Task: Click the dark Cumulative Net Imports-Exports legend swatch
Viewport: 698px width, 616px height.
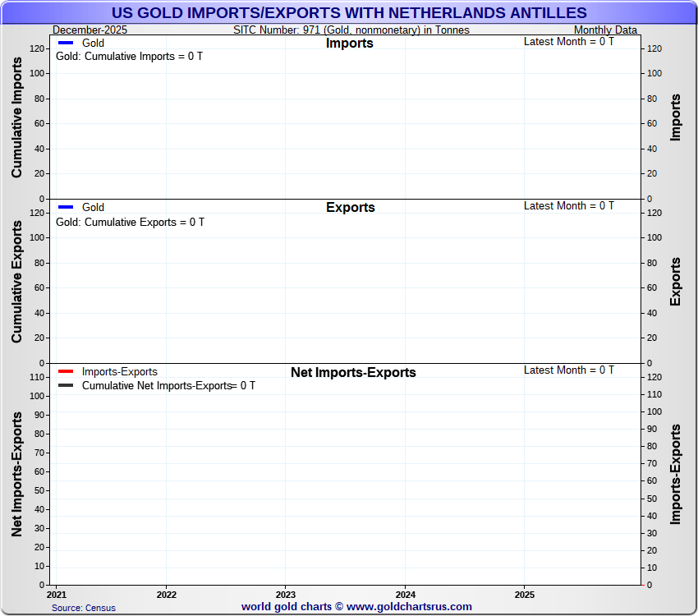Action: pos(66,385)
